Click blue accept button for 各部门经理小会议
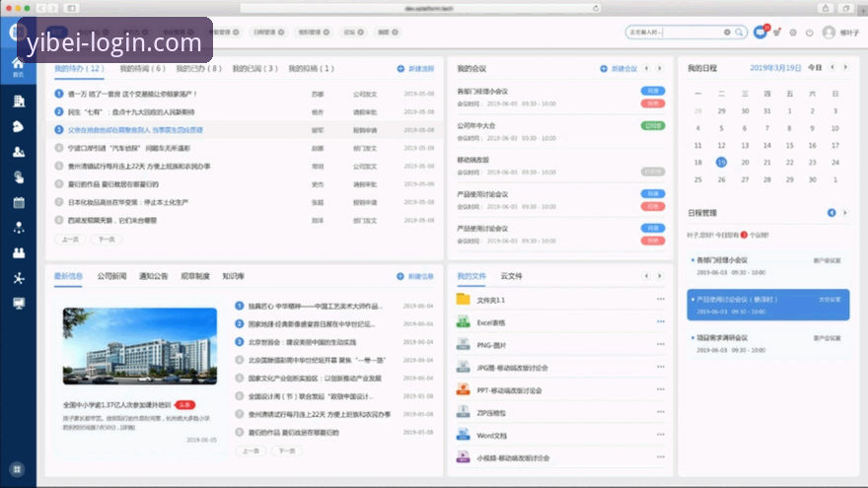Image resolution: width=868 pixels, height=488 pixels. tap(653, 91)
